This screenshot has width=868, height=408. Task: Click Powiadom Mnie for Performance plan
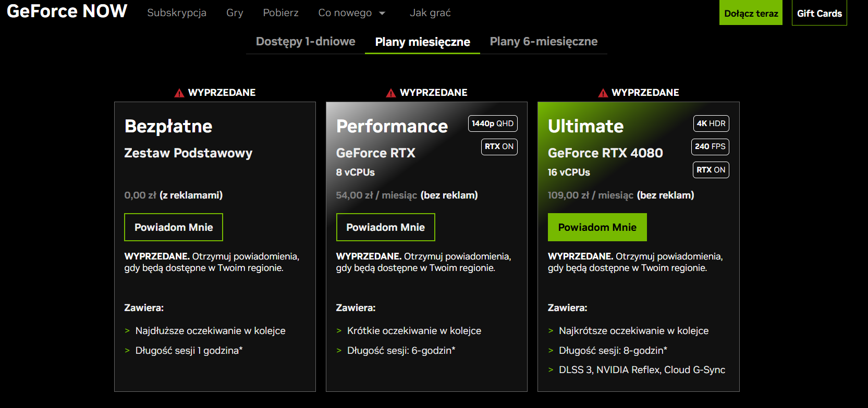(386, 227)
